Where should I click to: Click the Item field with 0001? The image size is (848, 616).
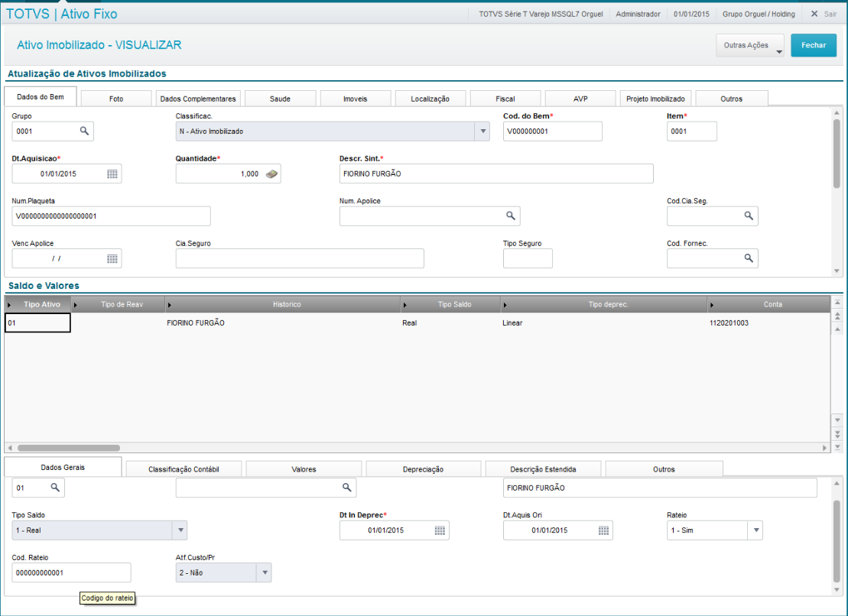pyautogui.click(x=692, y=131)
